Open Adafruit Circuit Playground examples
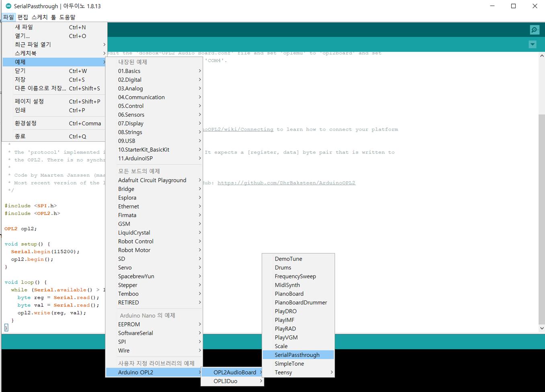Image resolution: width=545 pixels, height=392 pixels. click(154, 180)
